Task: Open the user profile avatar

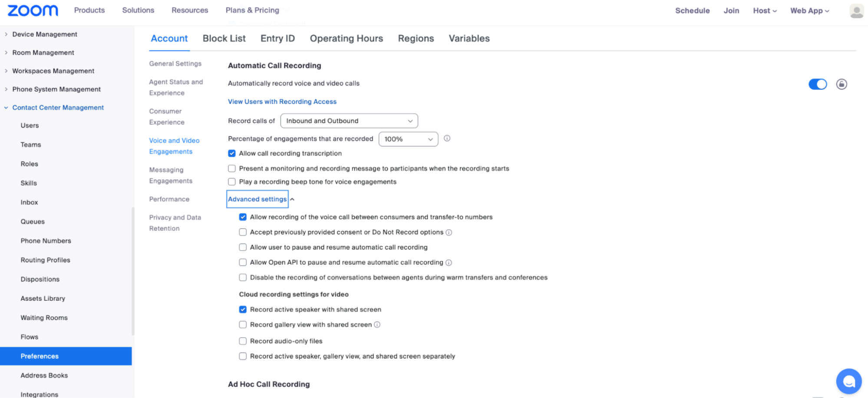Action: coord(856,11)
